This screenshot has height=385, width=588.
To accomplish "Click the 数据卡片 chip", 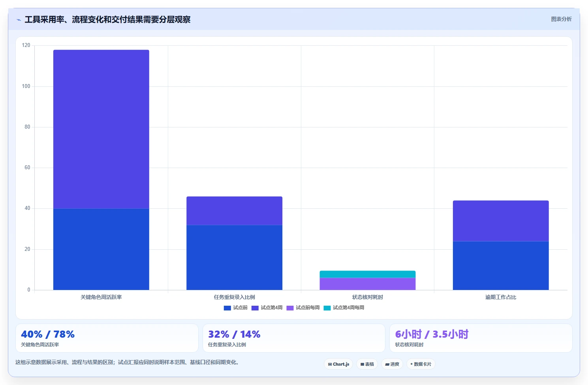I will click(421, 364).
